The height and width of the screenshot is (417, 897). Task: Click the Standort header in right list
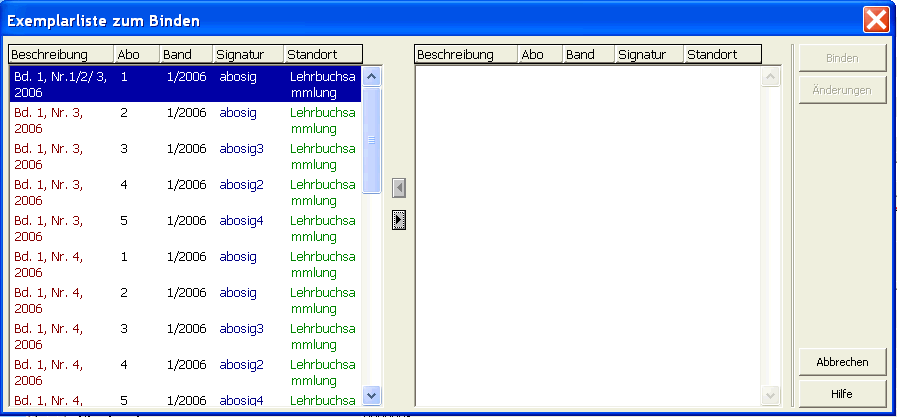click(723, 54)
